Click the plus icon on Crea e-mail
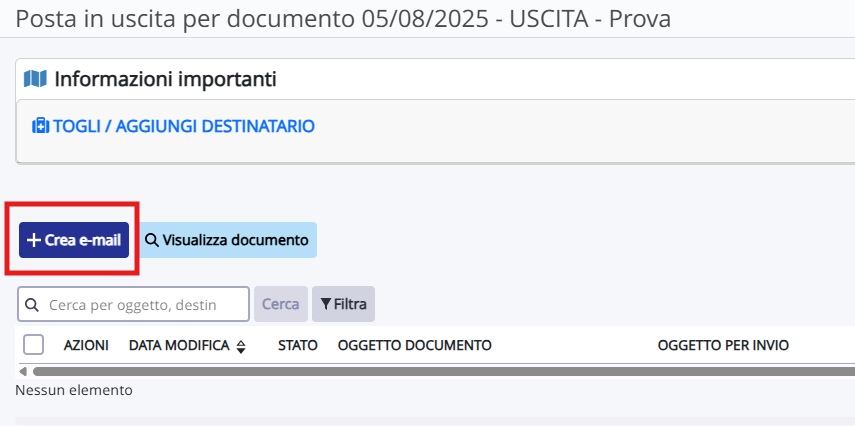This screenshot has width=855, height=426. pos(34,240)
